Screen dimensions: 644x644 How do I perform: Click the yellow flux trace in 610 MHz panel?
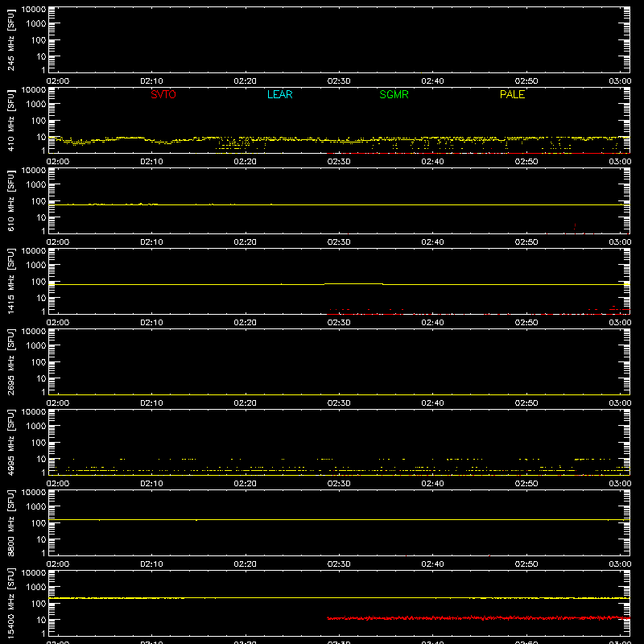pyautogui.click(x=339, y=204)
